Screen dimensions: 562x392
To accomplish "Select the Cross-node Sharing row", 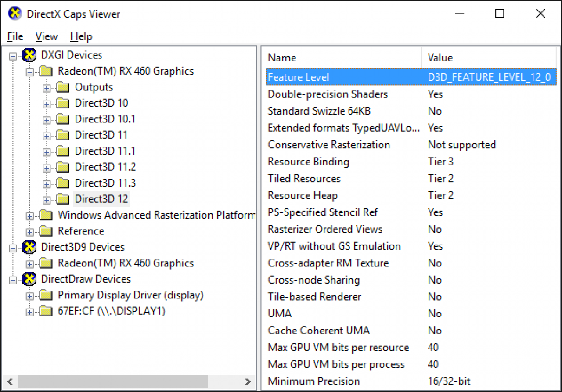I will coord(411,280).
